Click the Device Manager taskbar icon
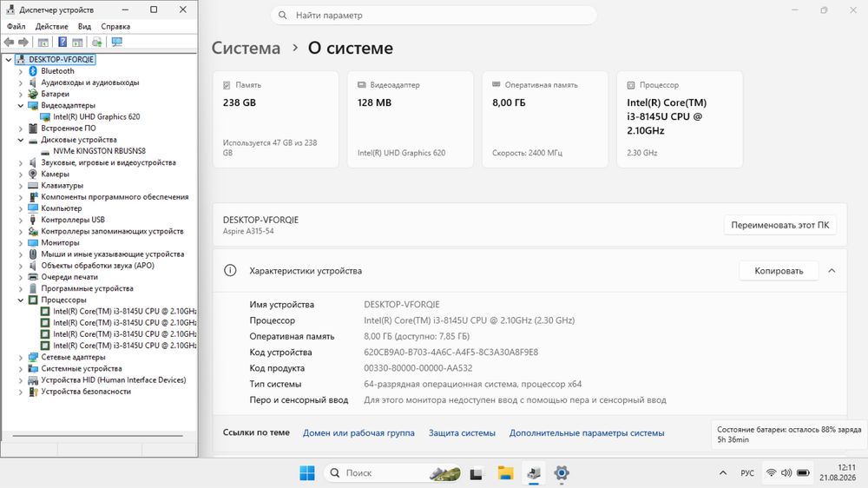The image size is (868, 488). [534, 473]
